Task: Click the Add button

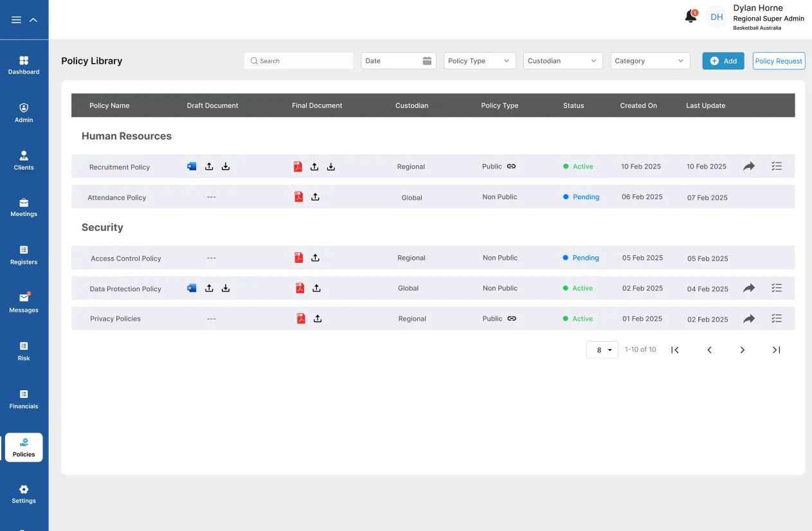Action: point(723,61)
